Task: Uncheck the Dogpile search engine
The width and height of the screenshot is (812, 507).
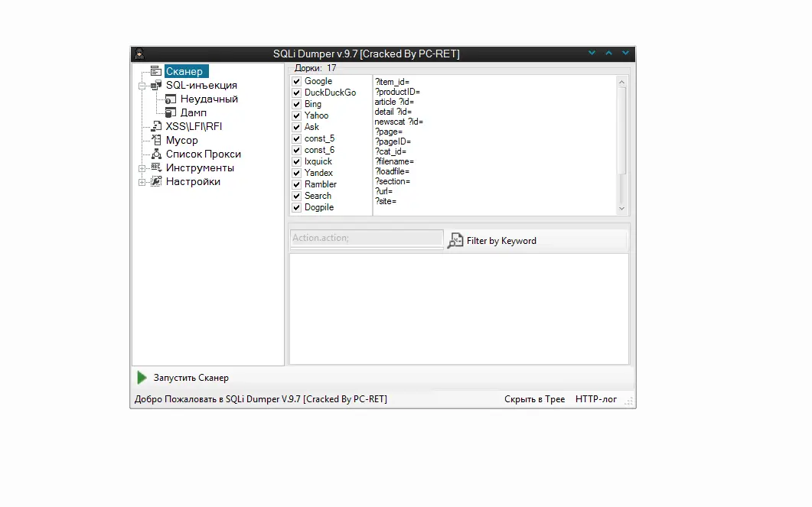Action: [x=296, y=207]
